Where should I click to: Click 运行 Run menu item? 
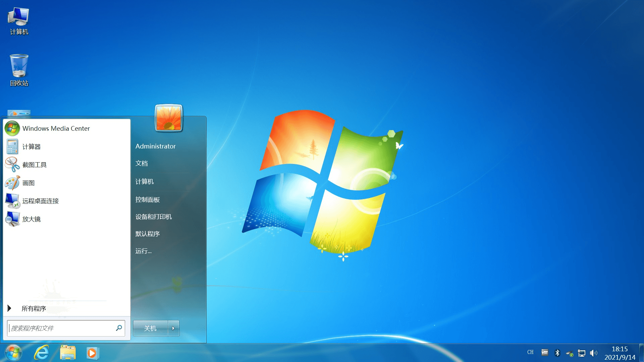point(143,251)
